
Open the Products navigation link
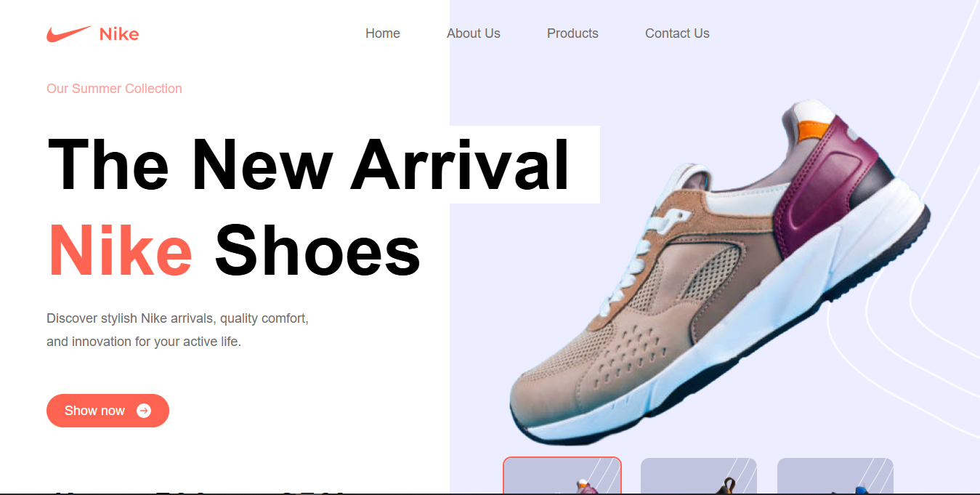coord(572,33)
